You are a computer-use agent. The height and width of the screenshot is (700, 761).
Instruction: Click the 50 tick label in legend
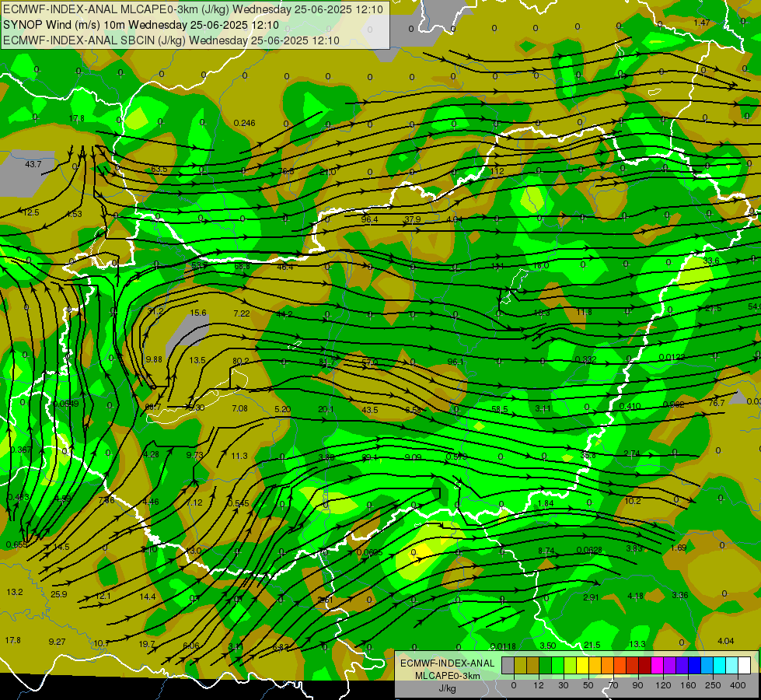pyautogui.click(x=588, y=685)
